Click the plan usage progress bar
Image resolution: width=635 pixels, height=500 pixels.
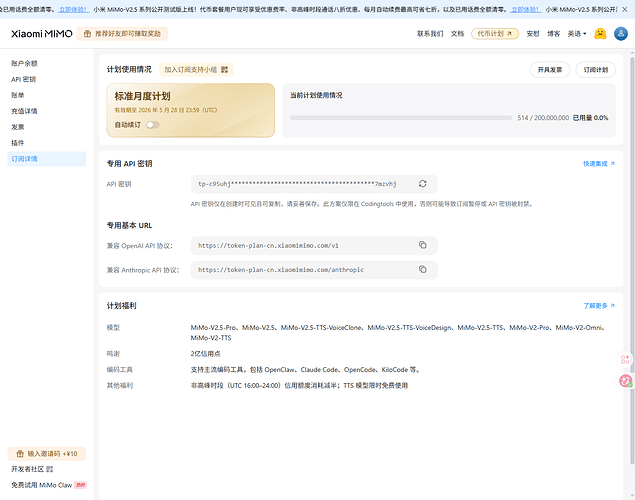coord(401,118)
